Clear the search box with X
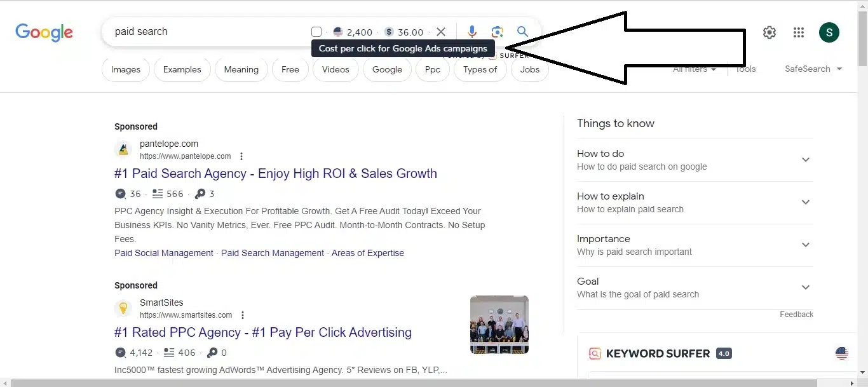Viewport: 868px width, 387px height. tap(441, 32)
